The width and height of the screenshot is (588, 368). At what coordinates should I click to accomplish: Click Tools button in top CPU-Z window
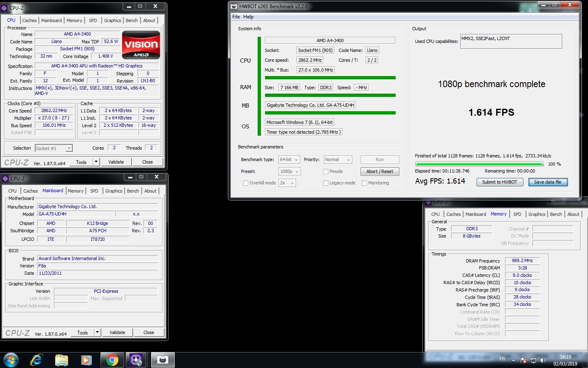pyautogui.click(x=81, y=162)
